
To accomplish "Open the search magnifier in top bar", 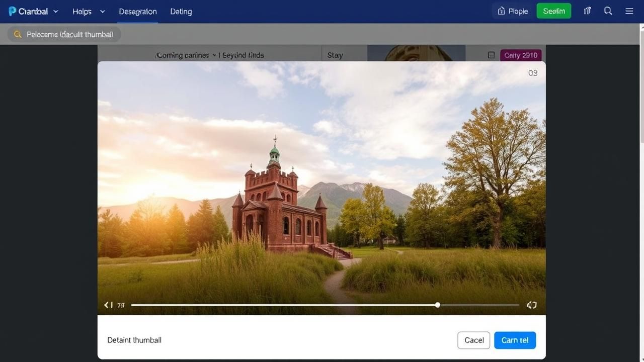I will pos(608,11).
